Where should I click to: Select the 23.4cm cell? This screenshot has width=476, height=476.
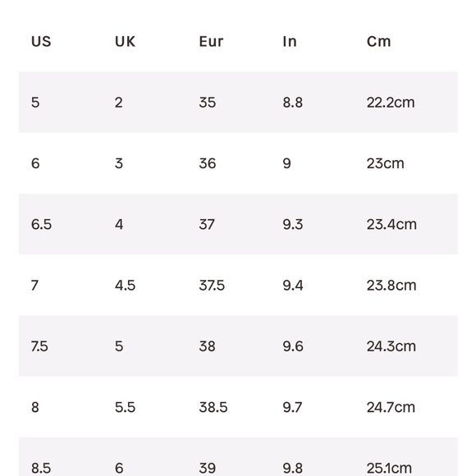click(391, 225)
